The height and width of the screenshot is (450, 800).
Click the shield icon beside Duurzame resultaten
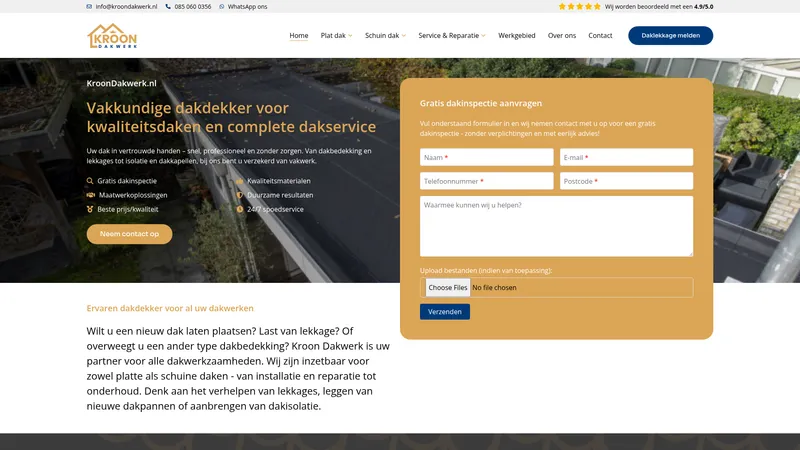(240, 195)
